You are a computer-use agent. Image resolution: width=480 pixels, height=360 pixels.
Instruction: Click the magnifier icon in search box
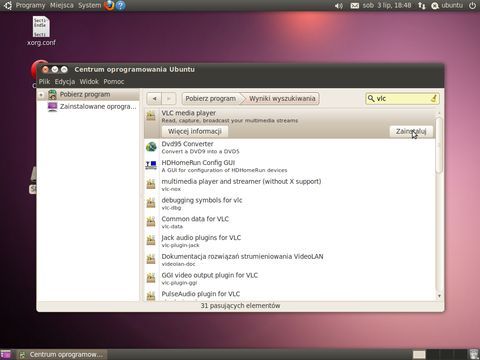pyautogui.click(x=371, y=98)
